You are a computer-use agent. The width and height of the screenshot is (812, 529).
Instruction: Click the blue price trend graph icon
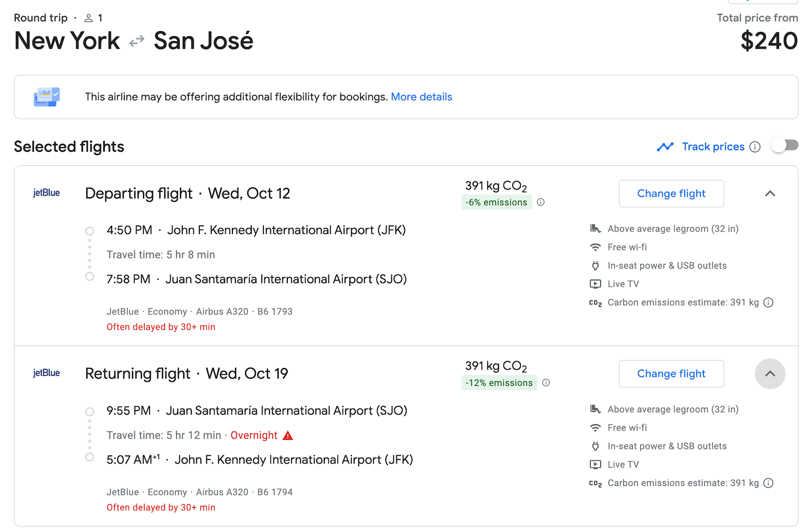[x=665, y=146]
